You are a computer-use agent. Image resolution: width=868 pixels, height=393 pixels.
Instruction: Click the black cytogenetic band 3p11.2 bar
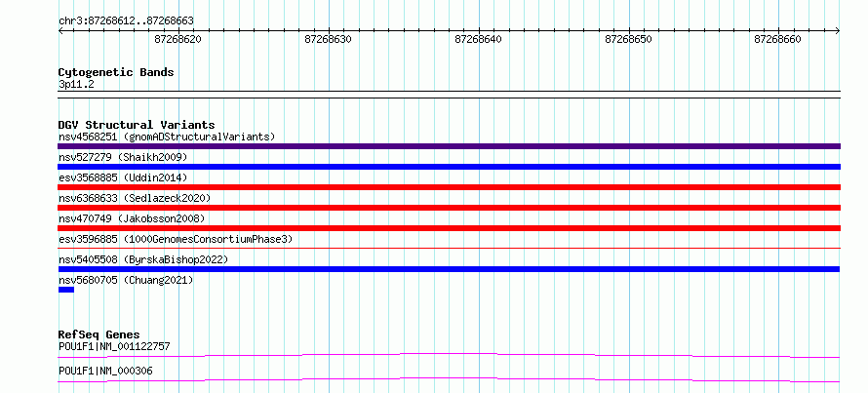tap(449, 95)
